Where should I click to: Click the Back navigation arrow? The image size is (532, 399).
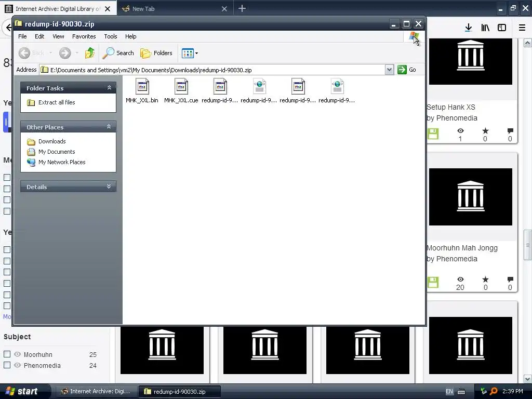point(24,53)
